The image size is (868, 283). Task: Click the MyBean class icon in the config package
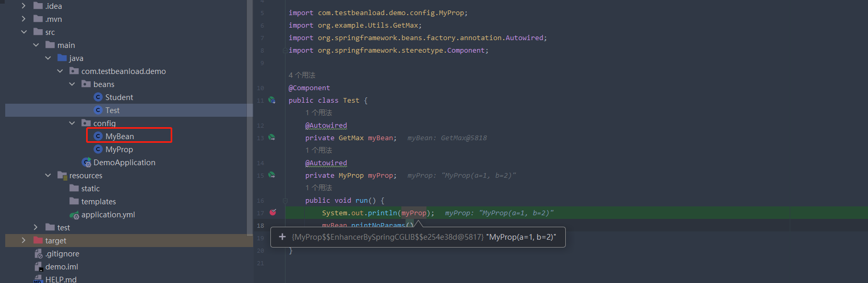pyautogui.click(x=98, y=136)
